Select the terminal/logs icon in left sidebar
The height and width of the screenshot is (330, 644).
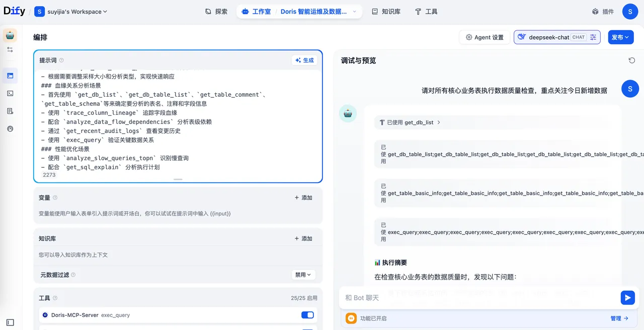tap(10, 93)
